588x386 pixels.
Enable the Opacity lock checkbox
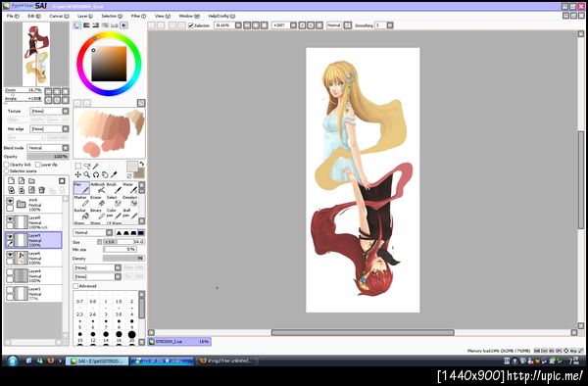point(7,165)
